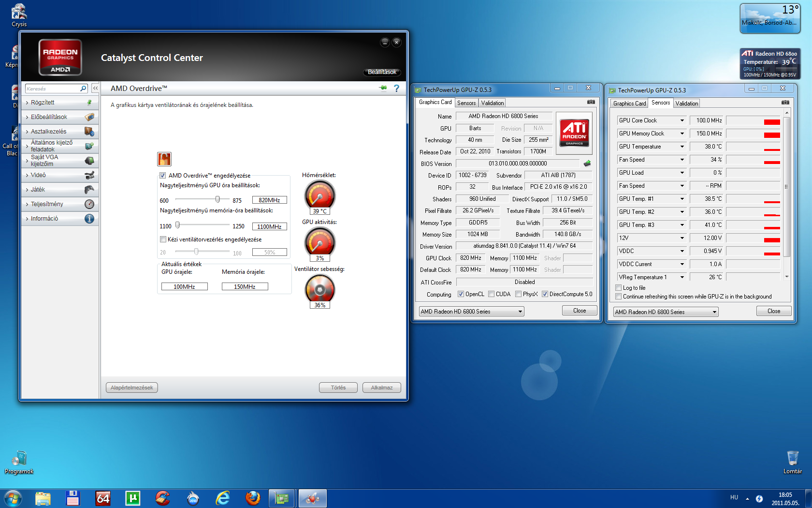812x508 pixels.
Task: Click Alapértelmezések button
Action: click(x=132, y=388)
